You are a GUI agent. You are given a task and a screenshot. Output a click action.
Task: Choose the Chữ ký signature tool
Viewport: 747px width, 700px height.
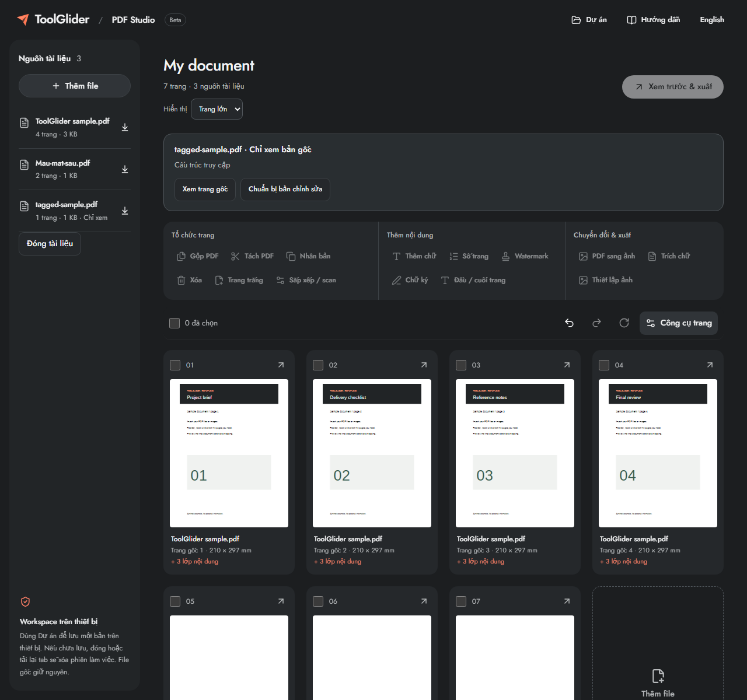(410, 280)
